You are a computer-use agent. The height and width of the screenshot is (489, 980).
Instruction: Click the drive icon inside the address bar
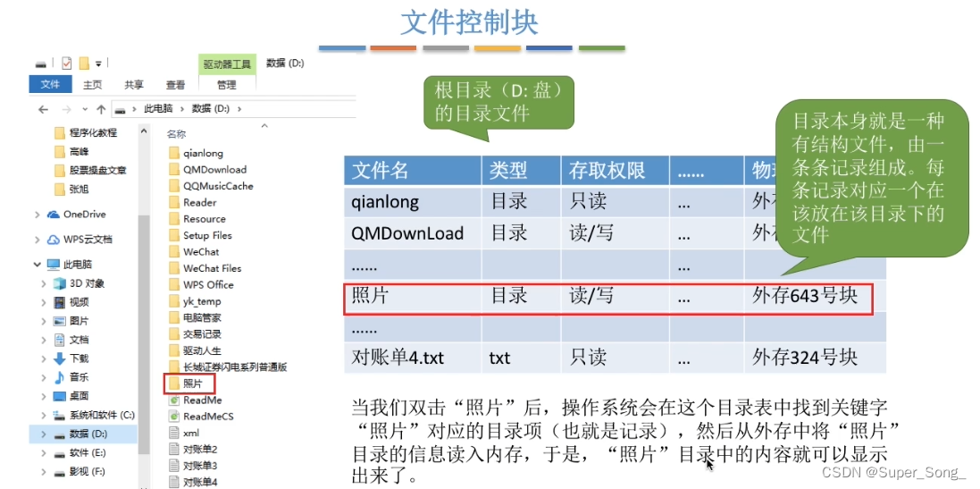[121, 109]
